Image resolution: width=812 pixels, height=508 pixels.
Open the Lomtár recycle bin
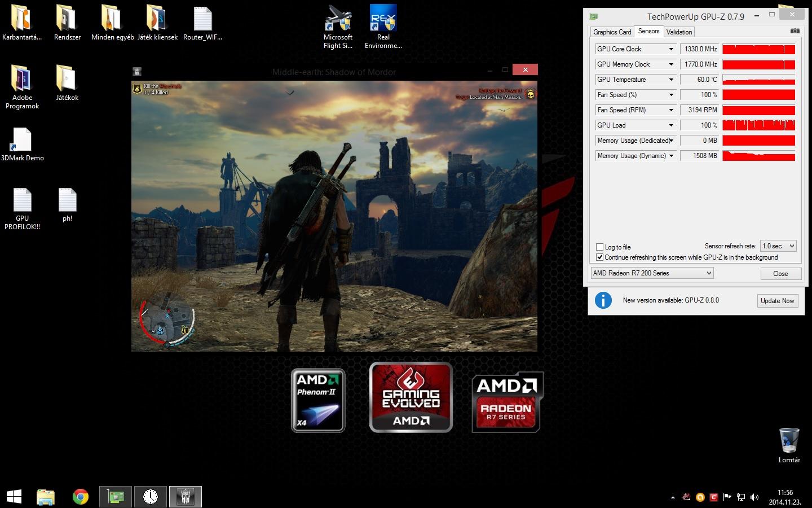[x=789, y=445]
